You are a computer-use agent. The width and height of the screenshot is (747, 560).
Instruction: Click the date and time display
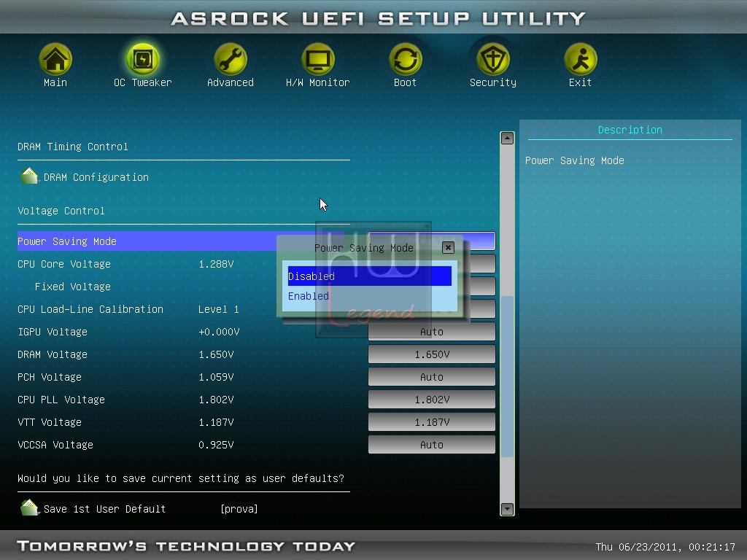[665, 547]
